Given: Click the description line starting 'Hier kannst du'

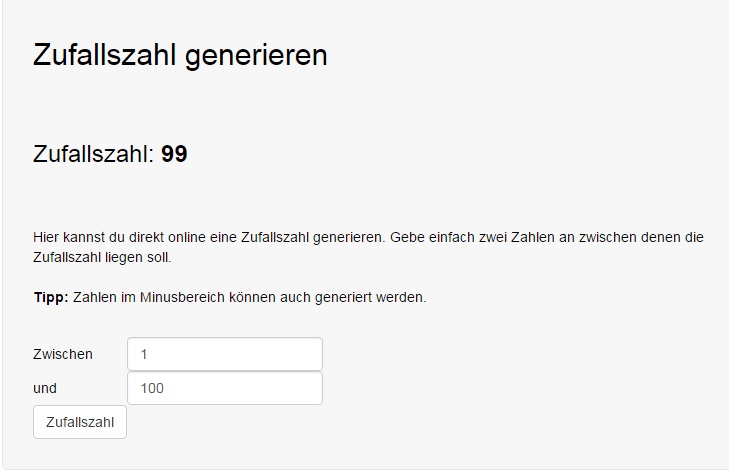Looking at the screenshot, I should [368, 238].
